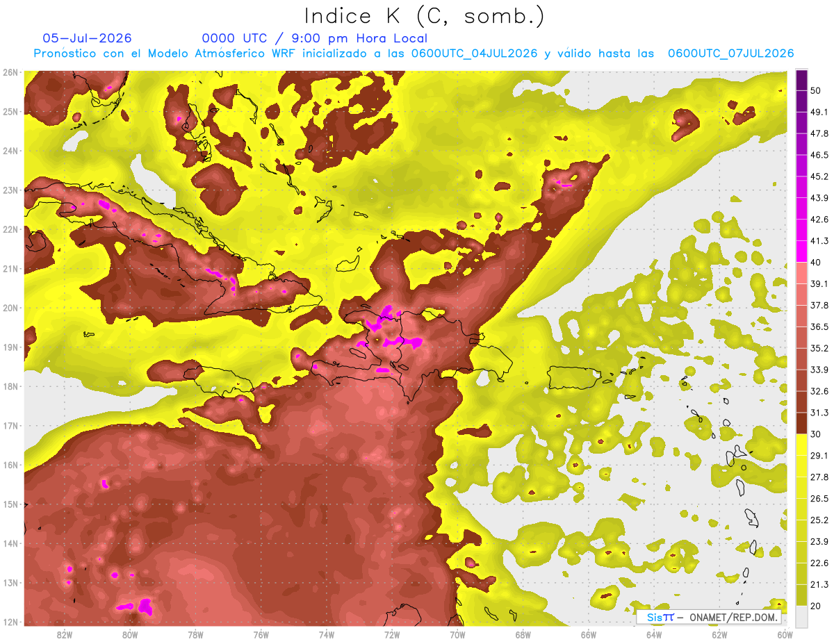Click the '15N' latitude axis label
Image resolution: width=834 pixels, height=644 pixels.
(x=10, y=504)
